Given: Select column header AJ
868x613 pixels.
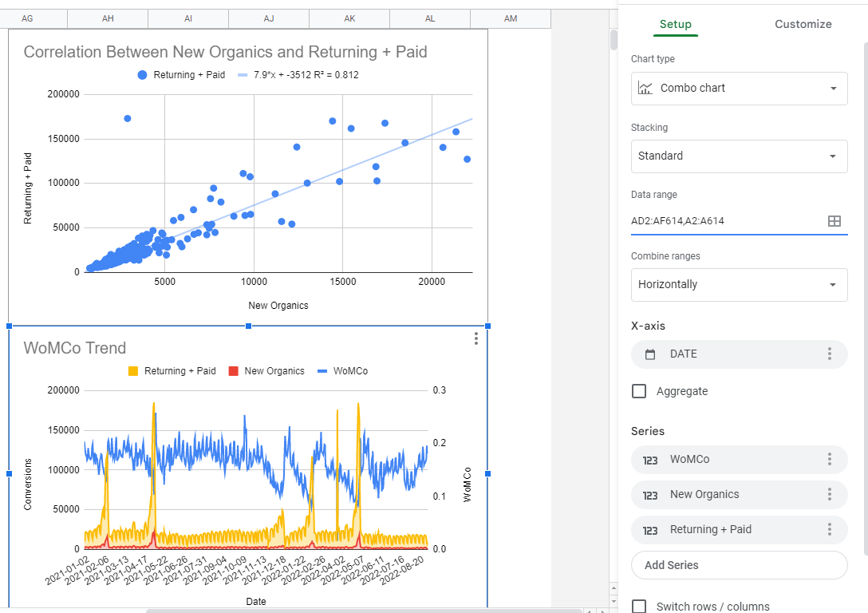Looking at the screenshot, I should click(269, 18).
